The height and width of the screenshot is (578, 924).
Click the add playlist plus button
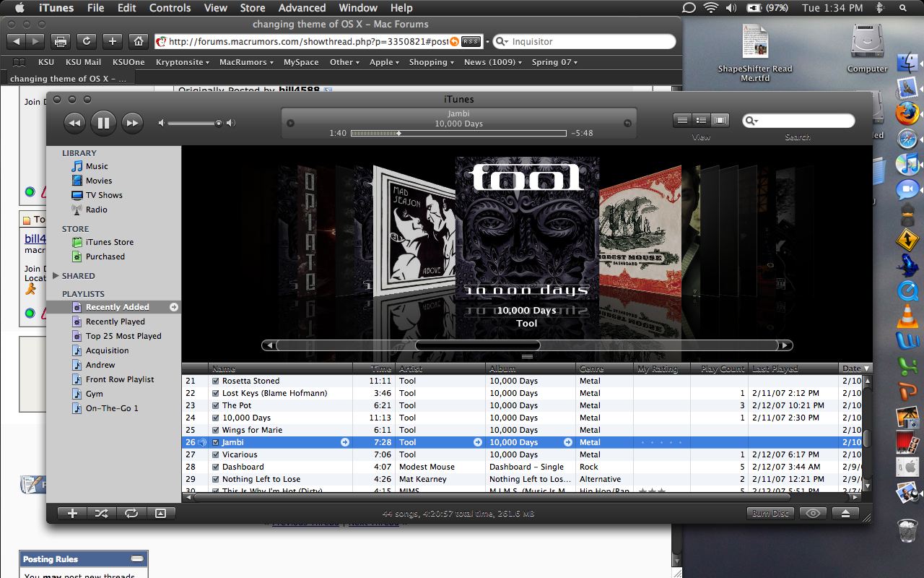(x=72, y=513)
